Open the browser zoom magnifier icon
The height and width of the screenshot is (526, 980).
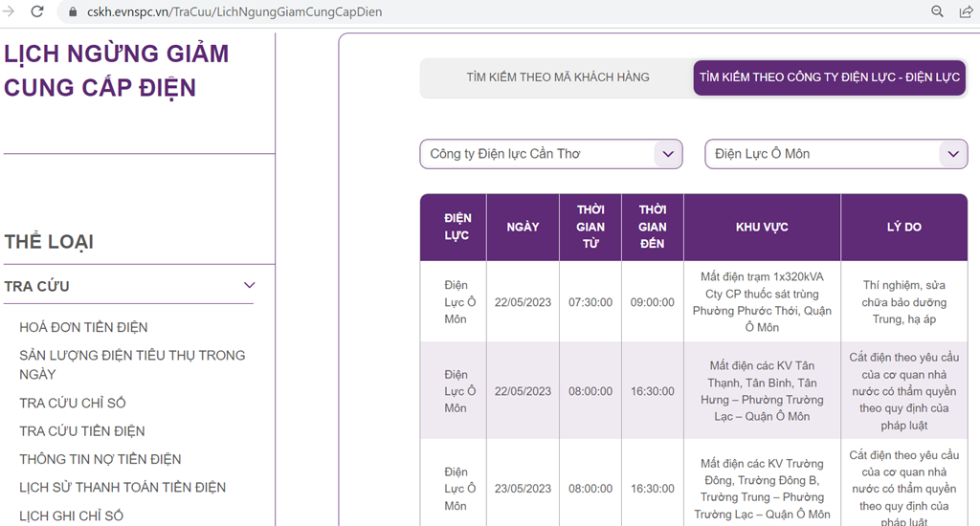938,11
